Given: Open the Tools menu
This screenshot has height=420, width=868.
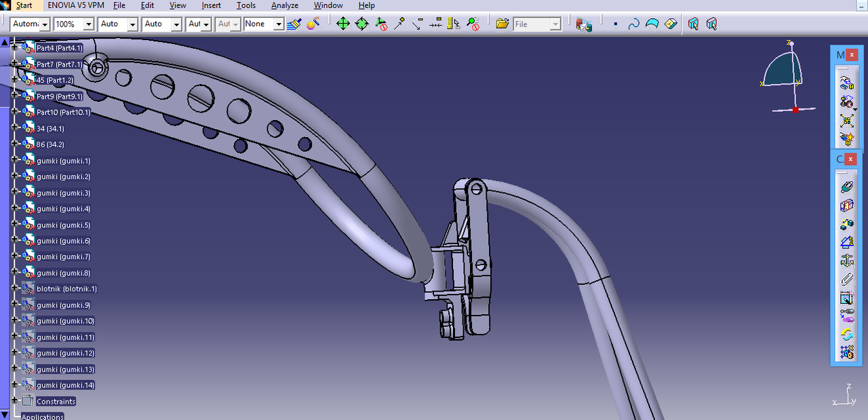Looking at the screenshot, I should point(246,5).
